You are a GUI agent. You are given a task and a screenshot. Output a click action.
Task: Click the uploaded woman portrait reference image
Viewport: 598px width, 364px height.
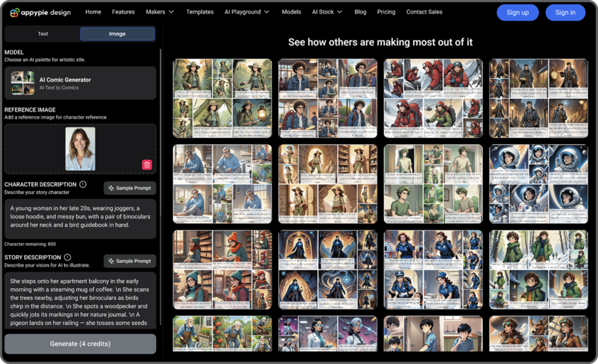[x=80, y=149]
